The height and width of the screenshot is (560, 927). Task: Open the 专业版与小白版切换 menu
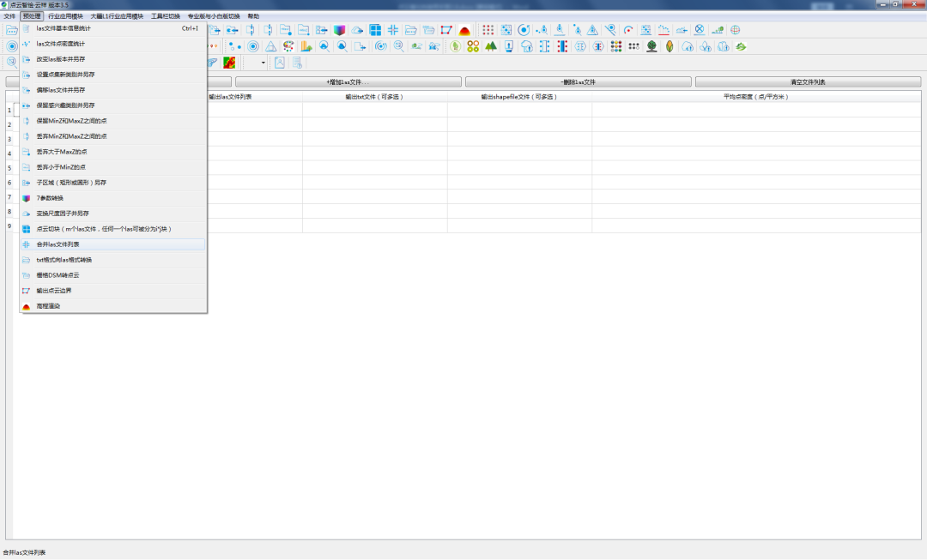click(214, 16)
